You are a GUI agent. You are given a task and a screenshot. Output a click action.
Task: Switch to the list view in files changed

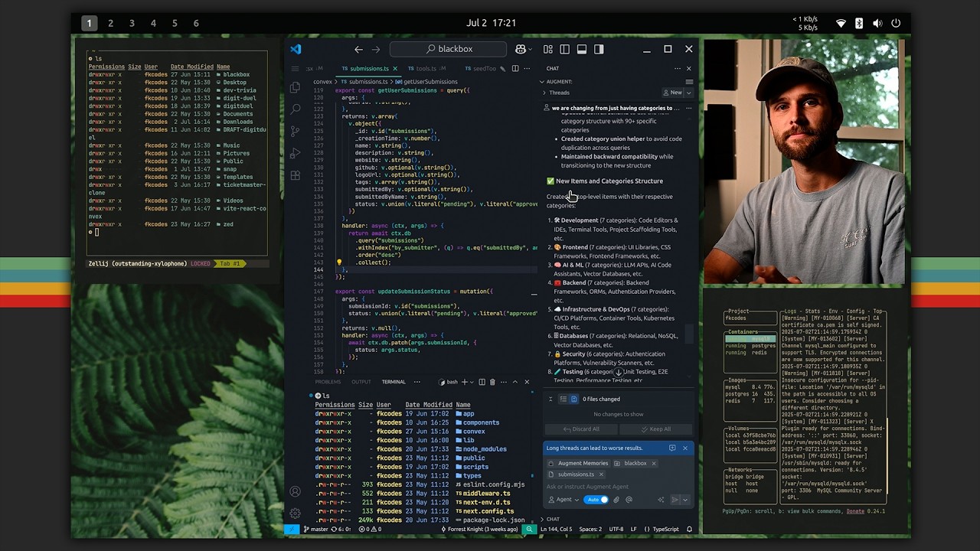pos(563,399)
